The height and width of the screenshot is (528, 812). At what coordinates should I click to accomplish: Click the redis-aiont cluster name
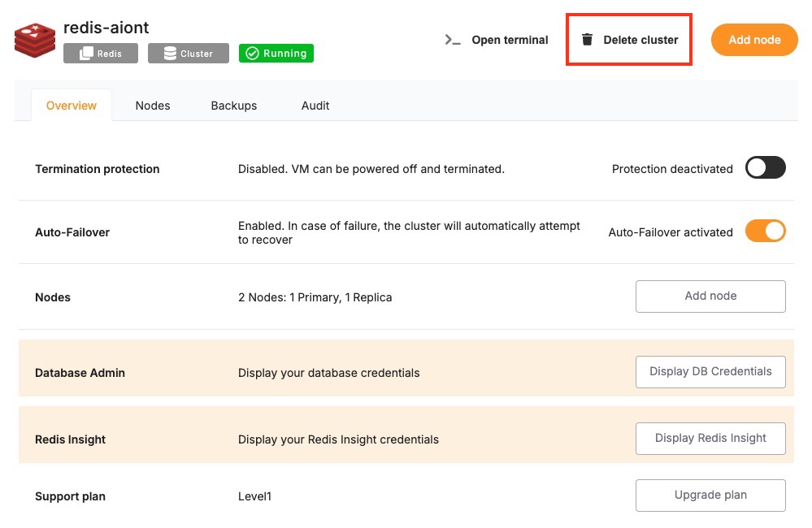pyautogui.click(x=106, y=28)
